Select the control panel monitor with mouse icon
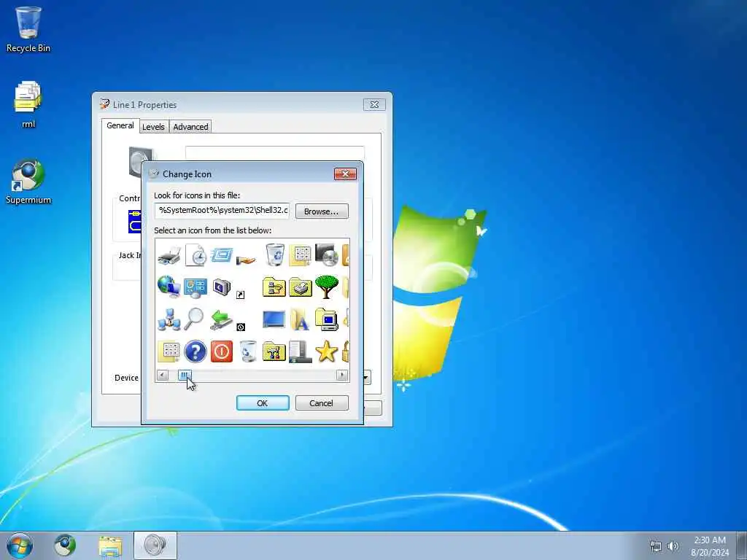Image resolution: width=747 pixels, height=560 pixels. [196, 288]
